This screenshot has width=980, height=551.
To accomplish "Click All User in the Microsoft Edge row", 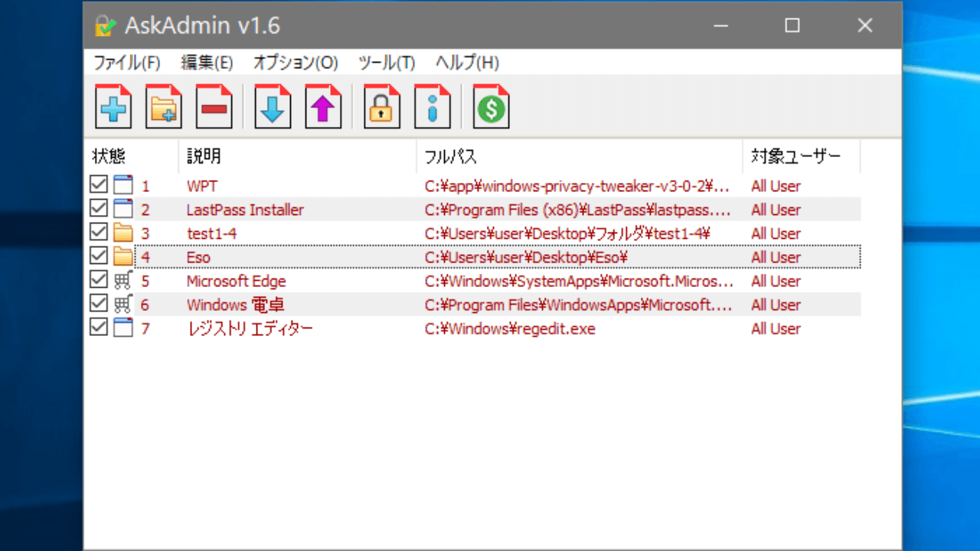I will 776,281.
